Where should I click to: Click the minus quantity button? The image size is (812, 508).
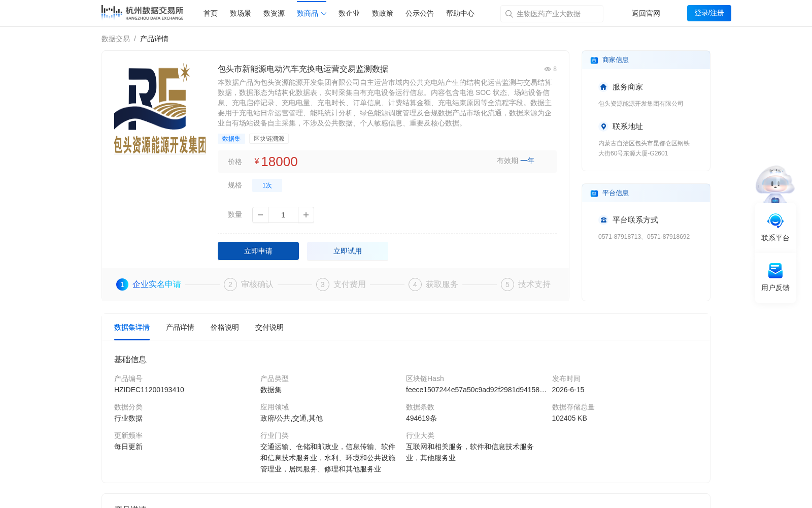pyautogui.click(x=260, y=215)
